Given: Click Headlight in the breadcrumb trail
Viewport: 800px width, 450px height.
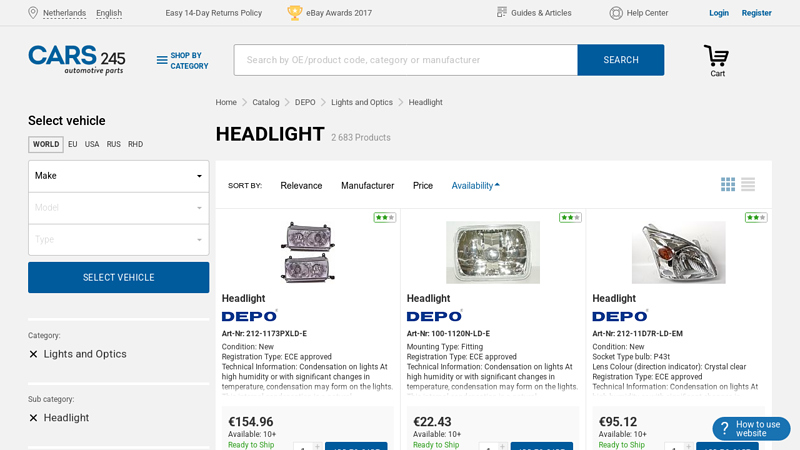Looking at the screenshot, I should point(426,102).
